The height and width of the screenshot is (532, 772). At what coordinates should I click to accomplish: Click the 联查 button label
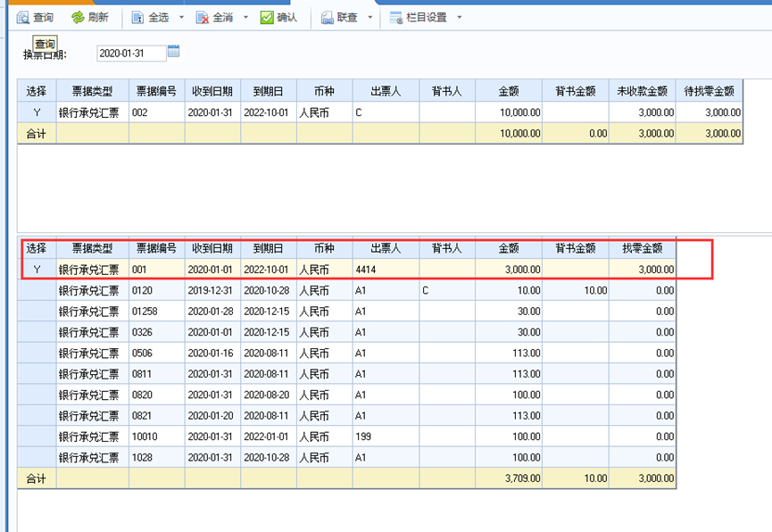coord(347,18)
